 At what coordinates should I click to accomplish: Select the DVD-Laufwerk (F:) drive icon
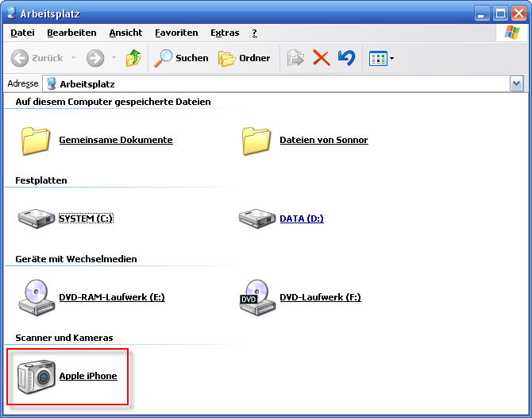tap(257, 298)
